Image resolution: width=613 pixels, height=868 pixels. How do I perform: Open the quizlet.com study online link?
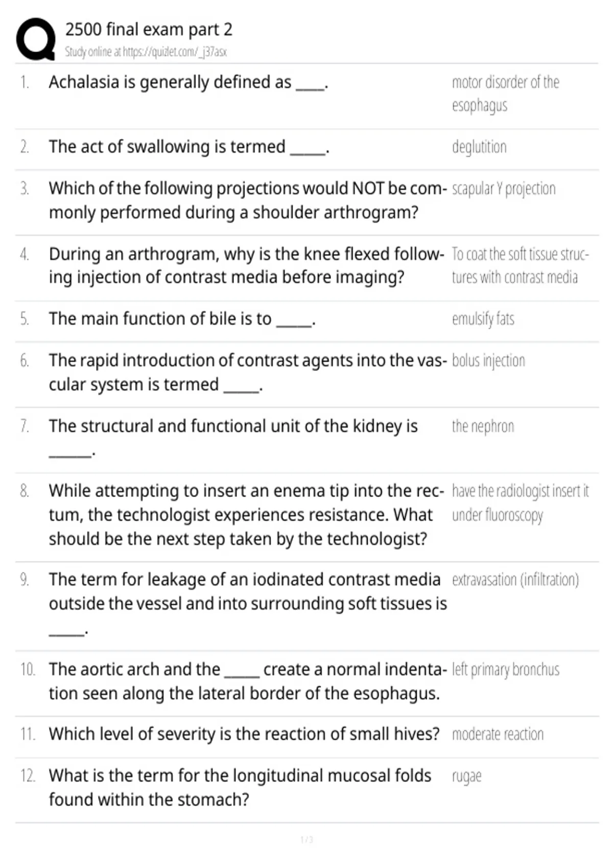pyautogui.click(x=146, y=52)
